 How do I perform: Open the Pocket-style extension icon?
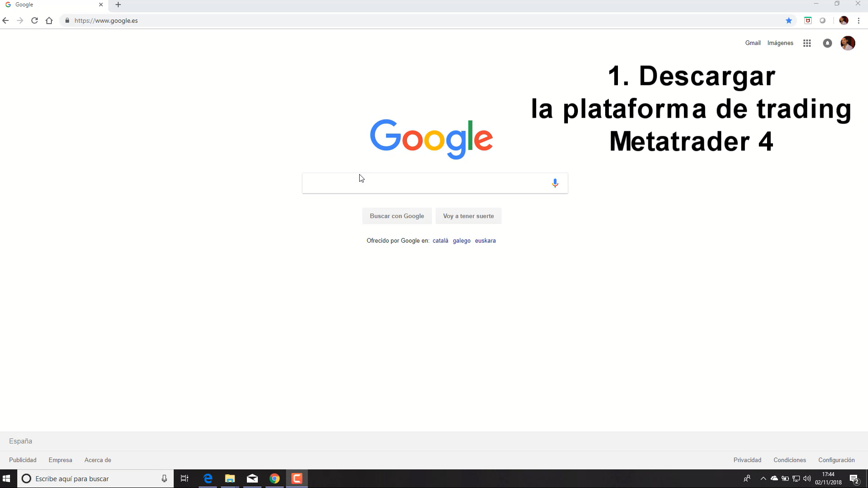click(x=808, y=20)
